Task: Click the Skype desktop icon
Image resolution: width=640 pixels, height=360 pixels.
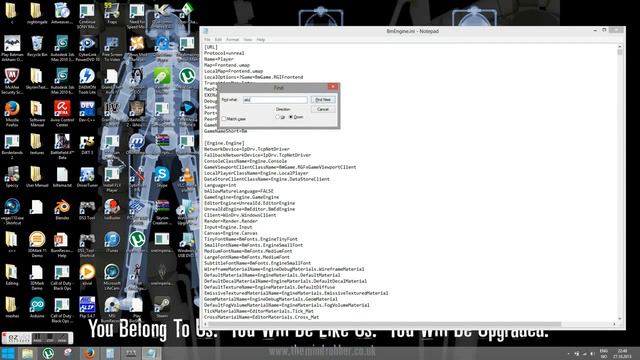Action: [x=162, y=177]
